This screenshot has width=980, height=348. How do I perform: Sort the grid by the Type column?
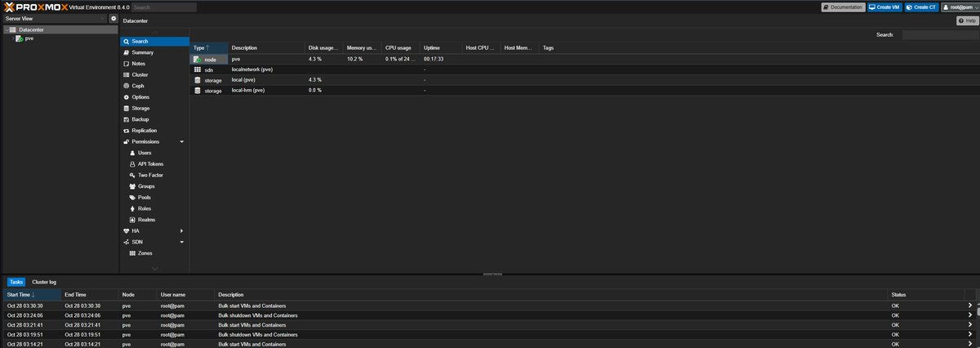(208, 48)
